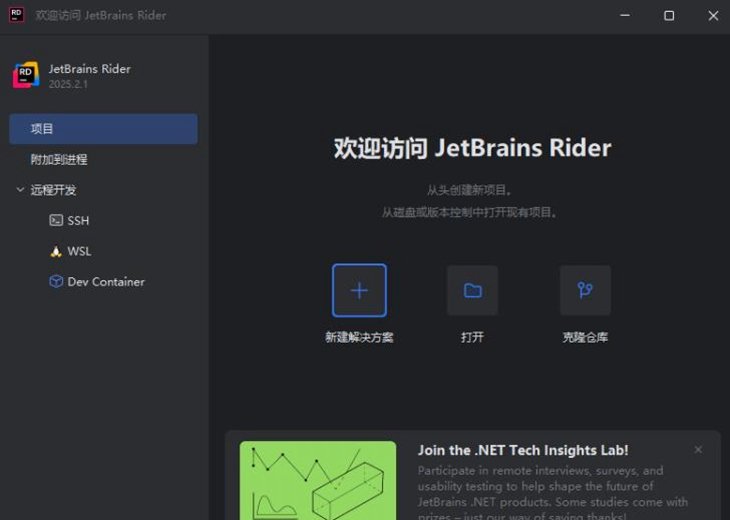Click the 新建解决方案 label
This screenshot has height=520, width=730.
tap(359, 337)
